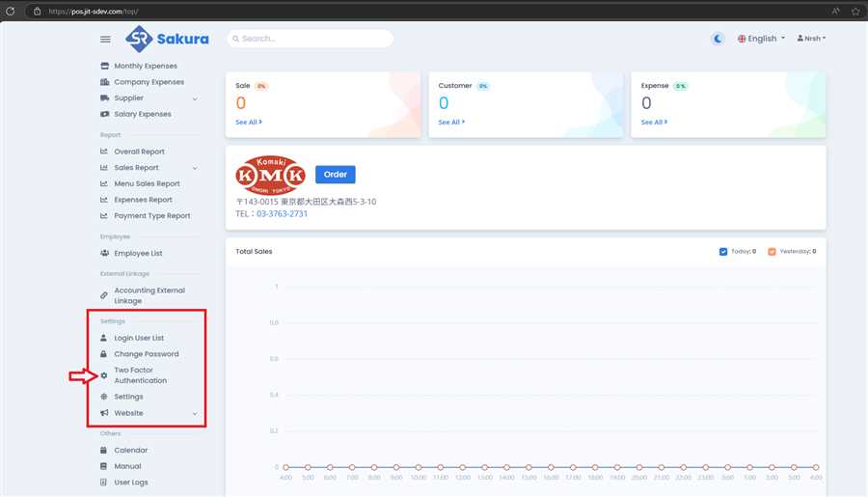This screenshot has height=497, width=868.
Task: Click the browser refresh icon
Action: 10,11
